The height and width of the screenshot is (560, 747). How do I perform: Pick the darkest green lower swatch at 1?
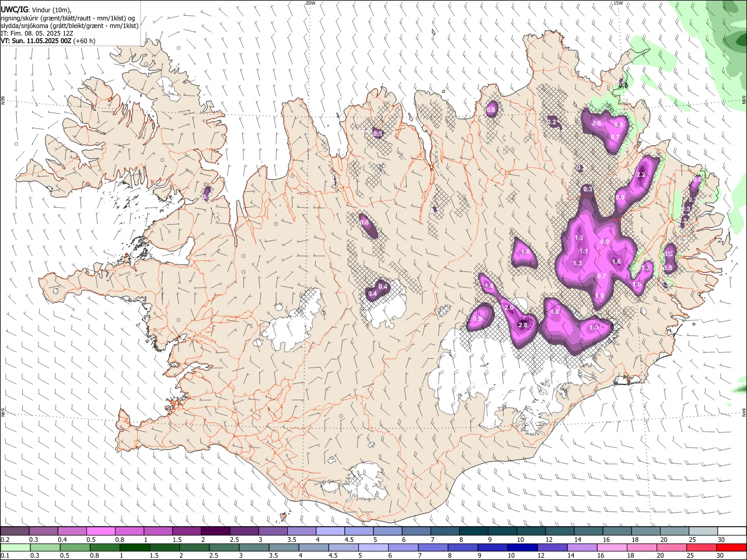(x=135, y=548)
